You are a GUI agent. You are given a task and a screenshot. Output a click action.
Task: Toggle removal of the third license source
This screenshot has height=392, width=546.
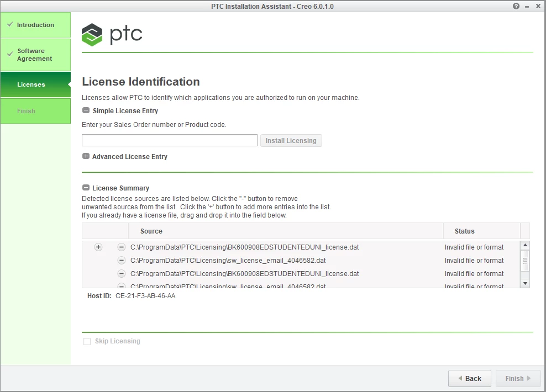[x=121, y=273]
